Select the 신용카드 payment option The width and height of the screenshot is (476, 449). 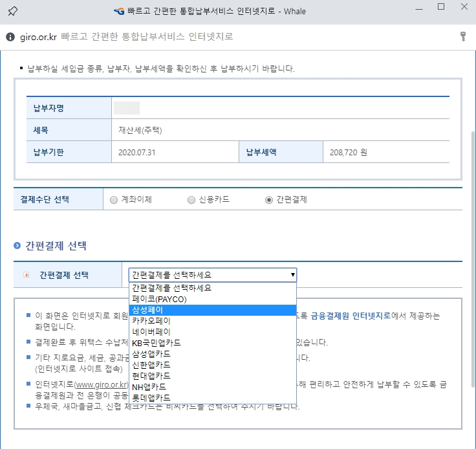[x=191, y=200]
